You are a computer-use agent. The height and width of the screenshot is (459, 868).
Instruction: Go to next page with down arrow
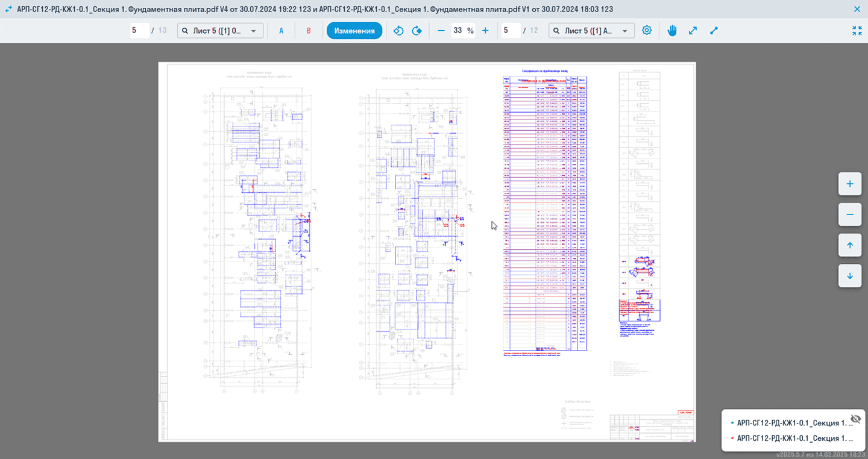[x=850, y=276]
